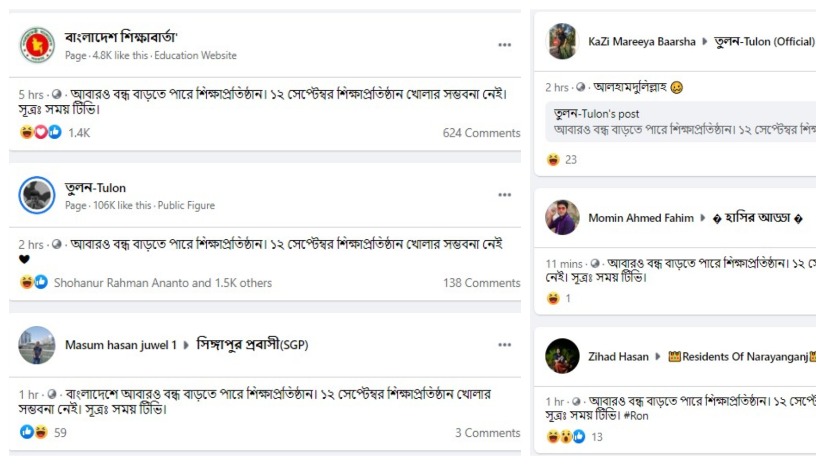
Task: Open 3 Comments on সিঙ্গাপুর প্রবাসী post
Action: (x=487, y=433)
